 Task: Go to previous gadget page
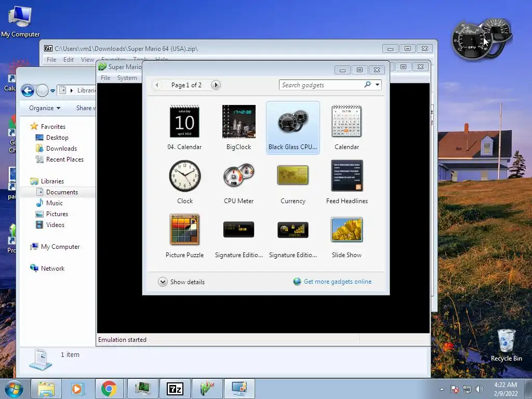click(x=157, y=85)
